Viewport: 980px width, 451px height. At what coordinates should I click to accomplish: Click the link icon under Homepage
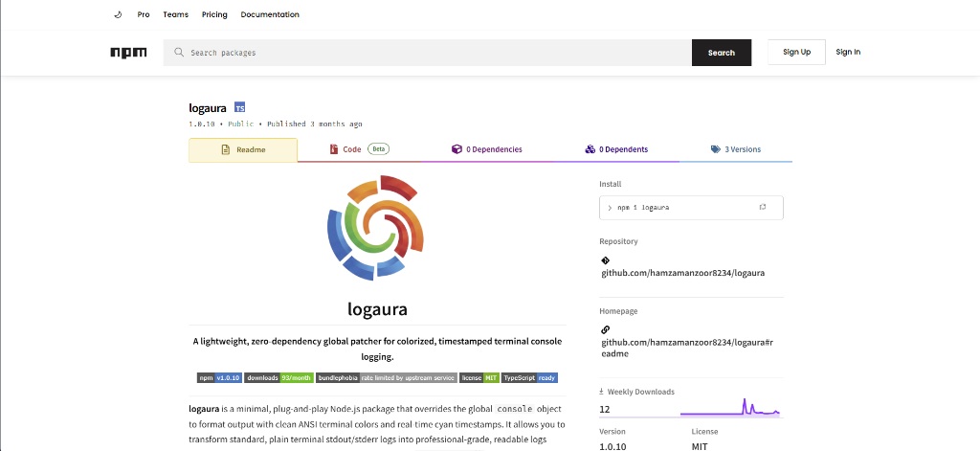pos(605,329)
